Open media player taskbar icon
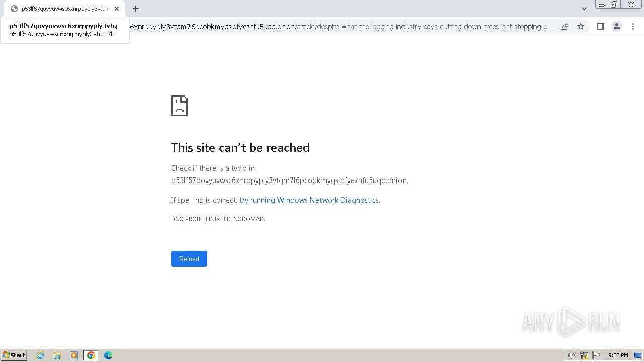The width and height of the screenshot is (644, 362). [x=74, y=355]
